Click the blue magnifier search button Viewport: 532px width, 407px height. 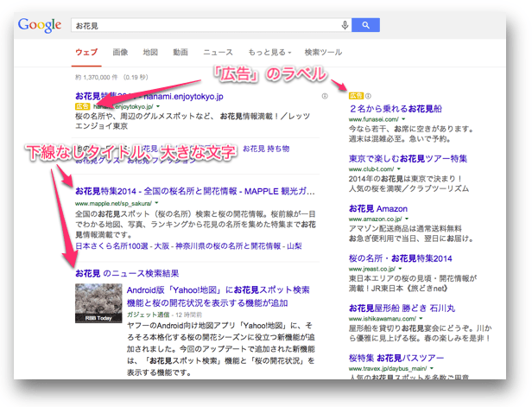tap(365, 25)
